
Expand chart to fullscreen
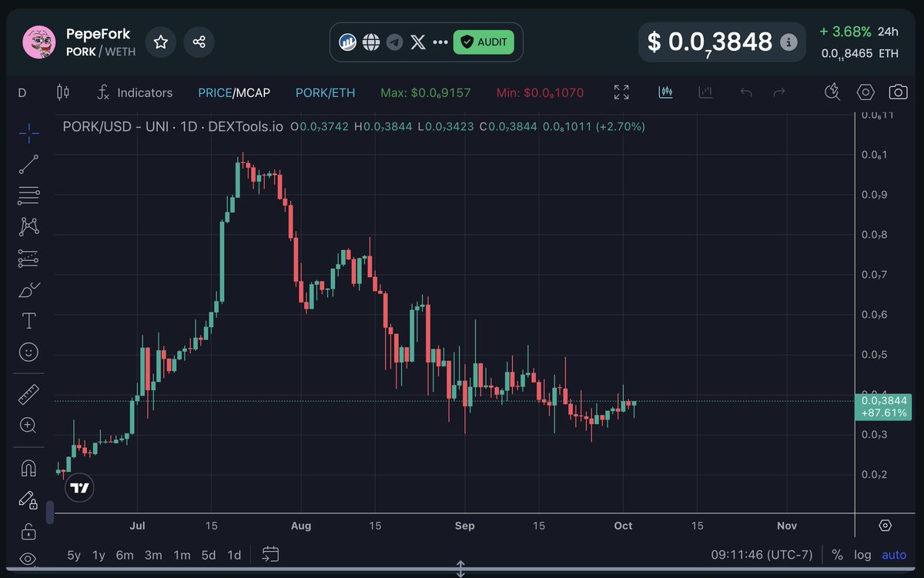tap(621, 92)
